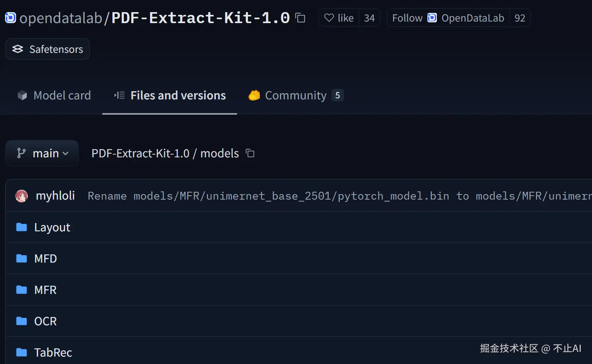Open the Community tab

click(x=295, y=96)
